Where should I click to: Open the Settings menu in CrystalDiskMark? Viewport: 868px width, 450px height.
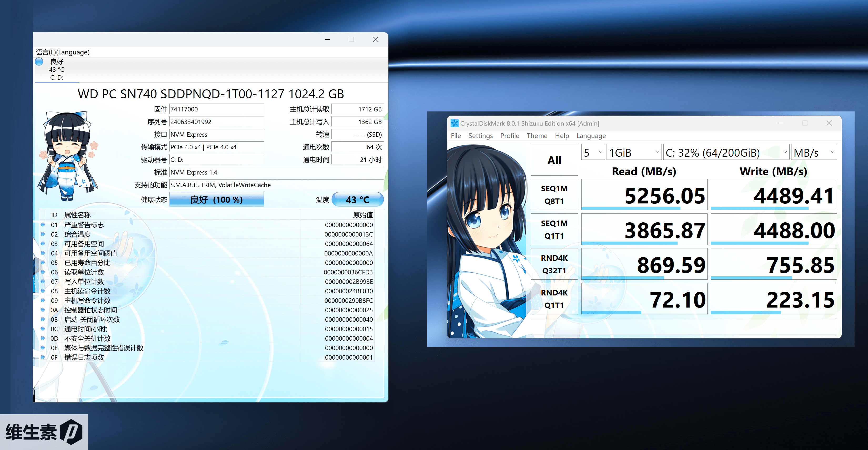point(480,136)
